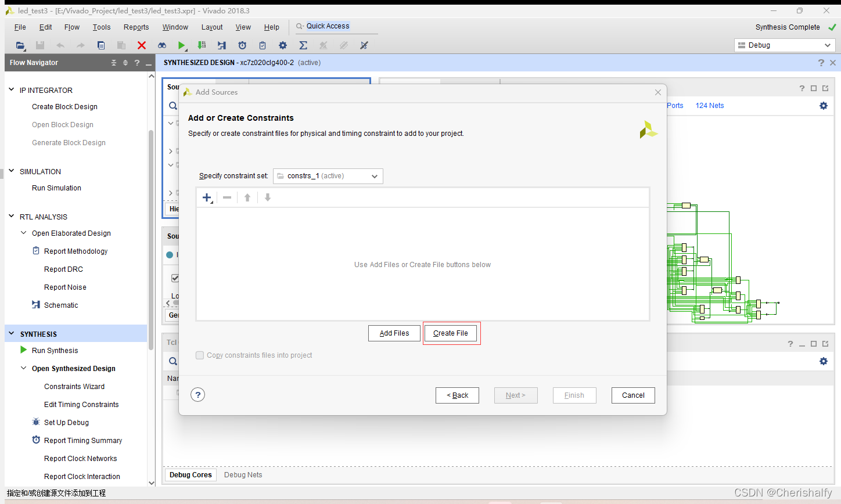This screenshot has height=504, width=841.
Task: Collapse SIMULATION section
Action: pyautogui.click(x=12, y=171)
